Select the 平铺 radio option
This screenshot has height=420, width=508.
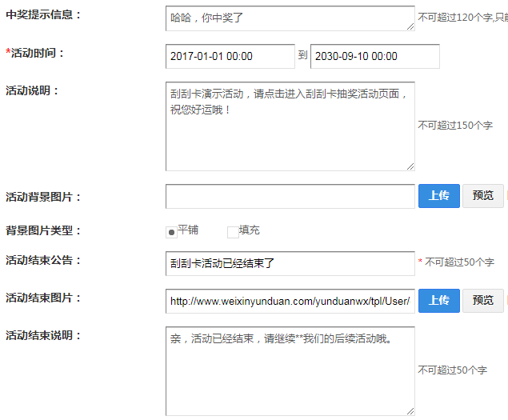click(171, 232)
